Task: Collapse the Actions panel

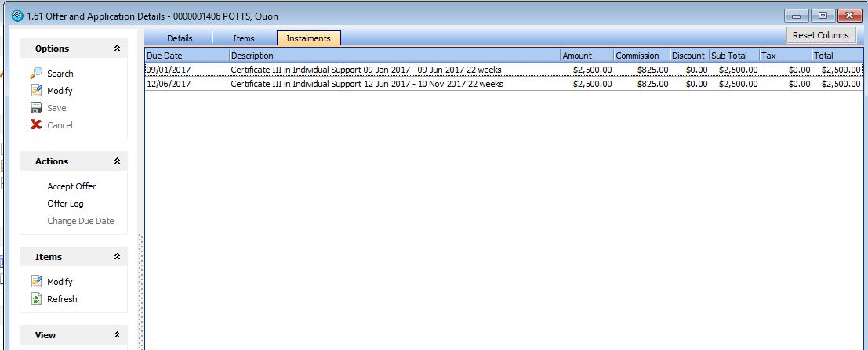Action: tap(117, 161)
